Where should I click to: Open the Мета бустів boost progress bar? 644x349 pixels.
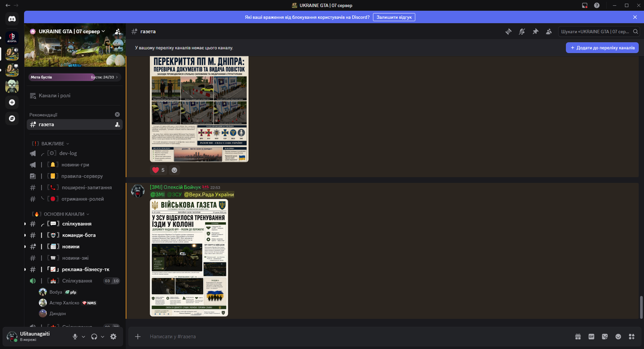[75, 77]
